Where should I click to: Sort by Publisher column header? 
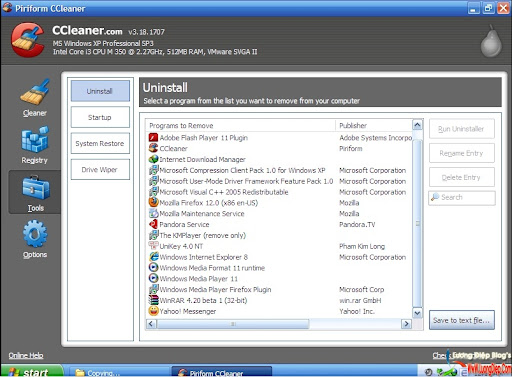374,126
